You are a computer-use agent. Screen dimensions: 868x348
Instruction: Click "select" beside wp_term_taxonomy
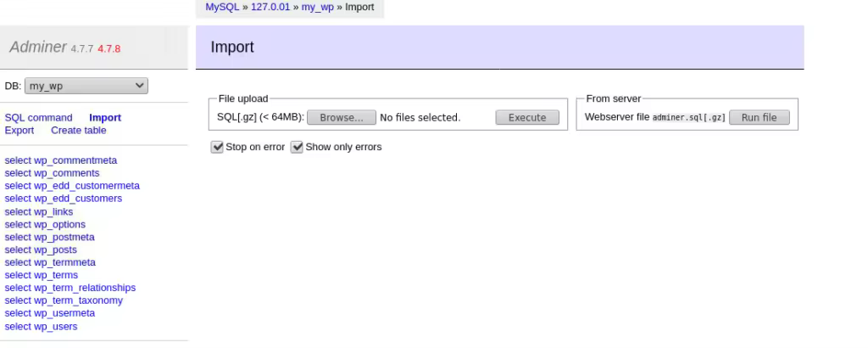18,300
